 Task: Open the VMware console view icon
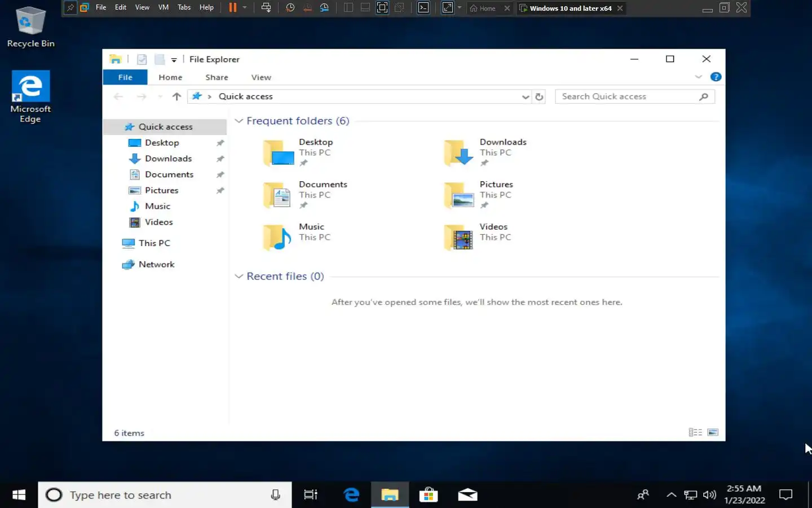423,8
